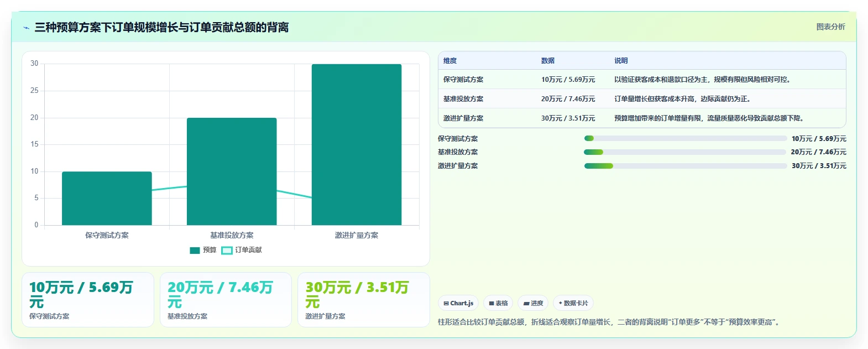Image resolution: width=868 pixels, height=349 pixels.
Task: Select 激进扩量方案 cell in the table
Action: 463,118
